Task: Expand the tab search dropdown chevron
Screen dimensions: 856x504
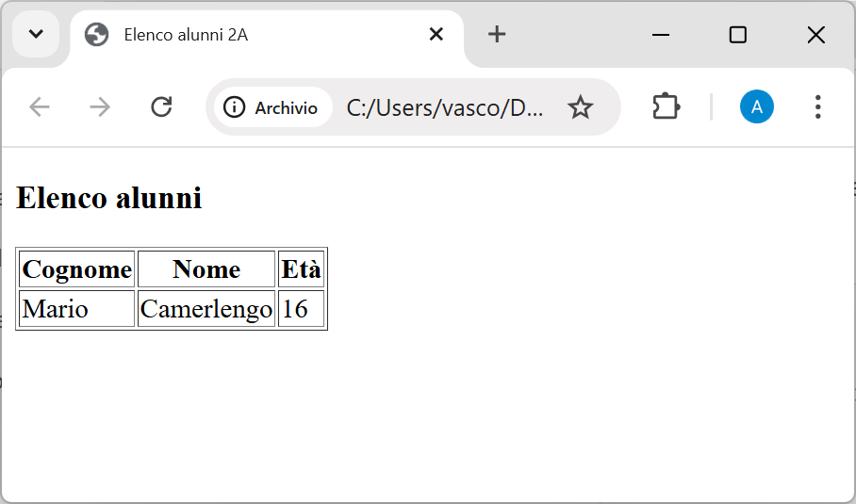Action: (36, 34)
